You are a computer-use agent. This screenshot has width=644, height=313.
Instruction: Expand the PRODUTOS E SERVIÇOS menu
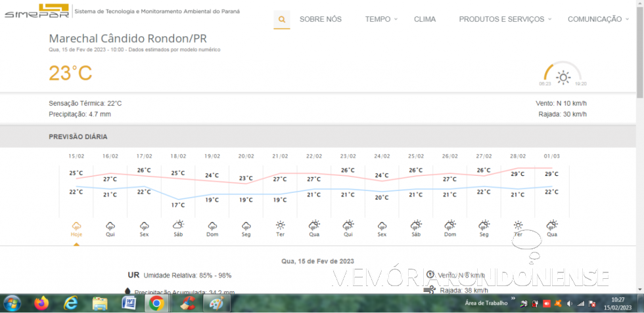[x=505, y=20]
